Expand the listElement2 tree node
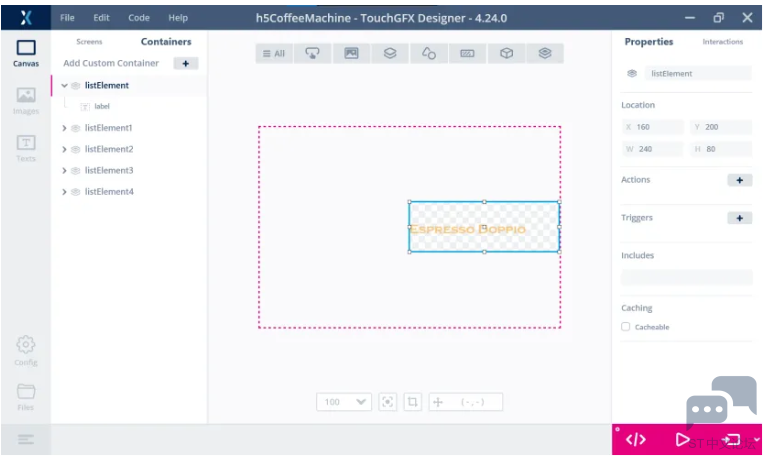Screen dimensions: 765x459 coord(64,149)
